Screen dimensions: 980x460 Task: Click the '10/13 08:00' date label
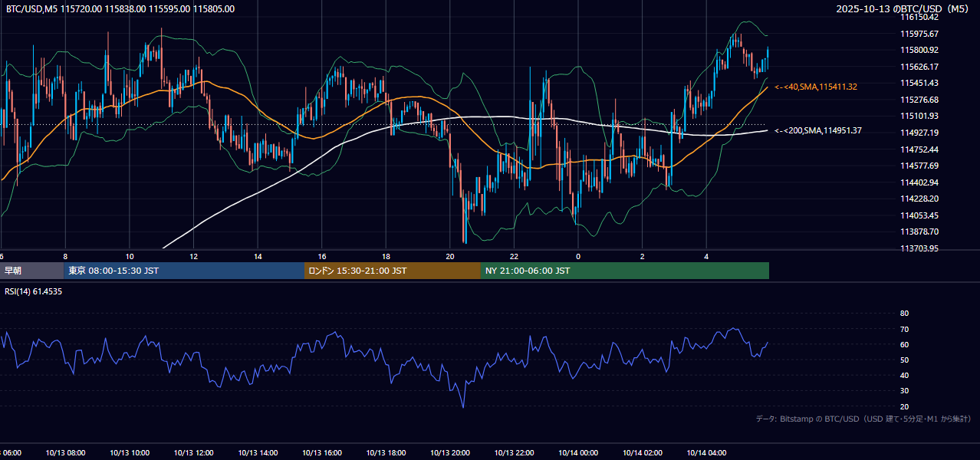click(65, 453)
